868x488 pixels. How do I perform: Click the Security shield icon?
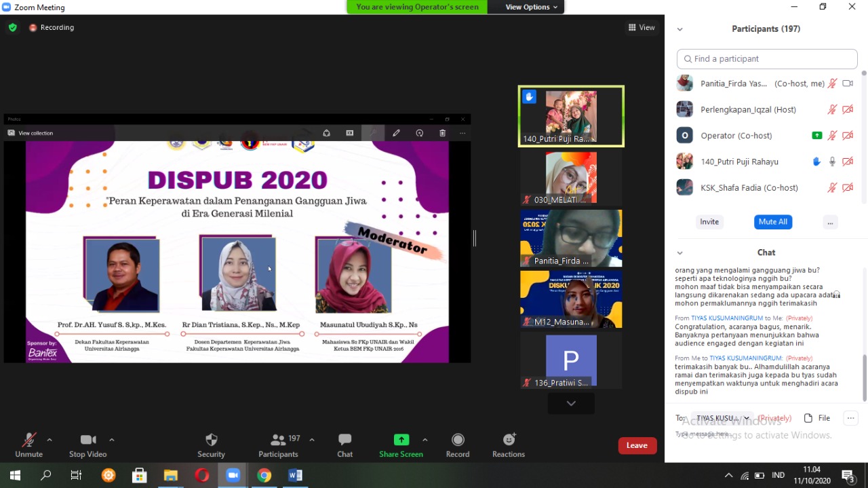(x=211, y=440)
